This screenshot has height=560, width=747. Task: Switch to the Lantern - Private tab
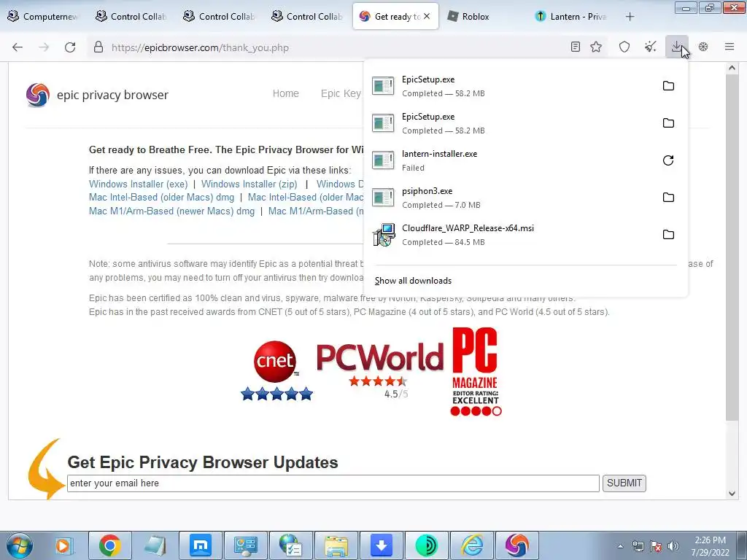tap(572, 17)
